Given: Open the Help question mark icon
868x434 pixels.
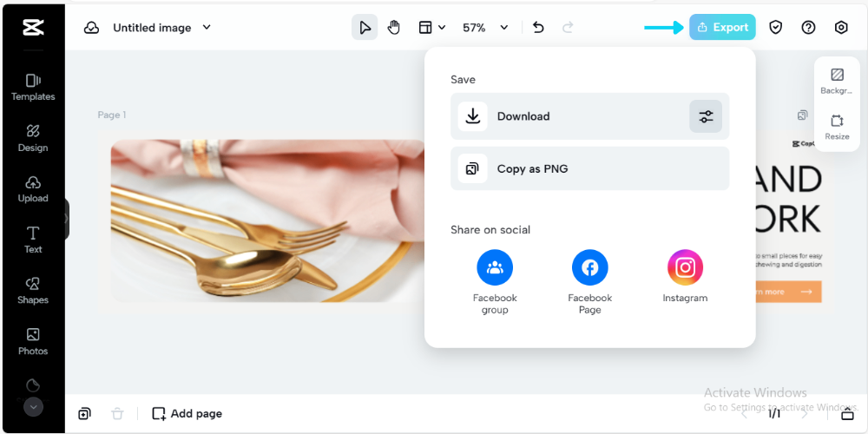Looking at the screenshot, I should pyautogui.click(x=809, y=27).
